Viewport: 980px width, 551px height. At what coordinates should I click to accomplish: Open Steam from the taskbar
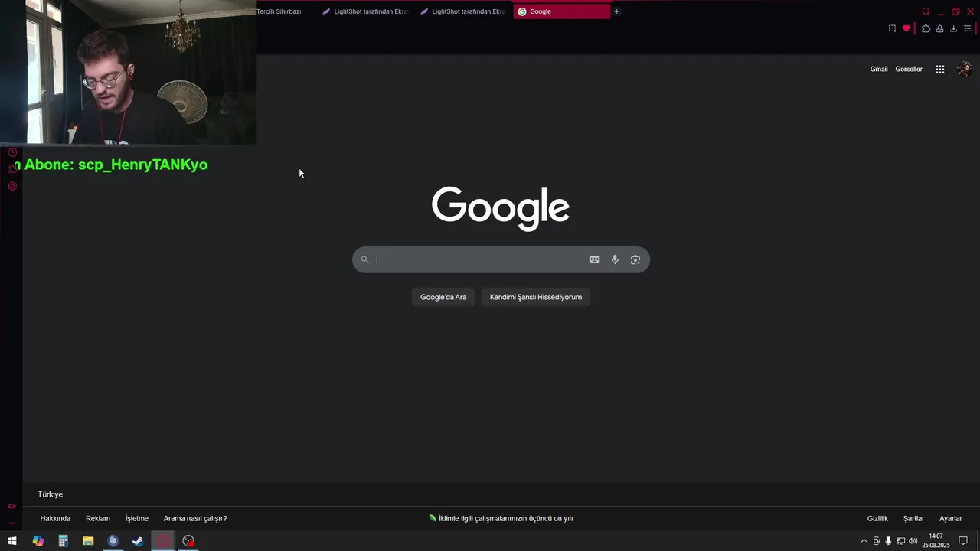138,541
